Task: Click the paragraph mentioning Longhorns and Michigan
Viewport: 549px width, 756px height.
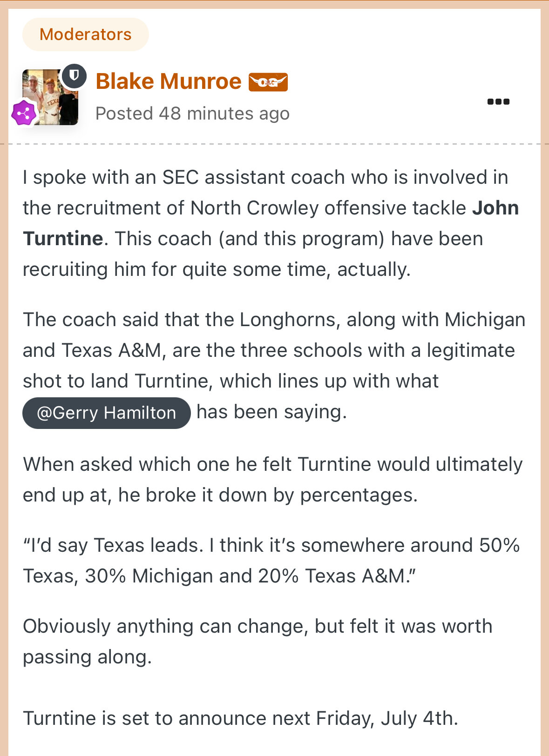Action: click(274, 366)
